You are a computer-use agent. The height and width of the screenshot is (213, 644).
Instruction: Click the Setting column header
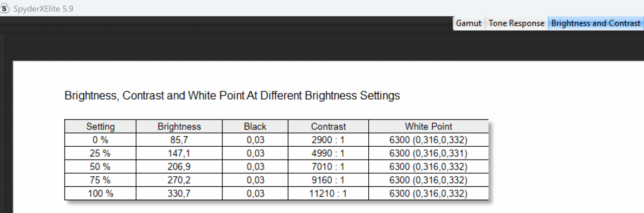(101, 127)
